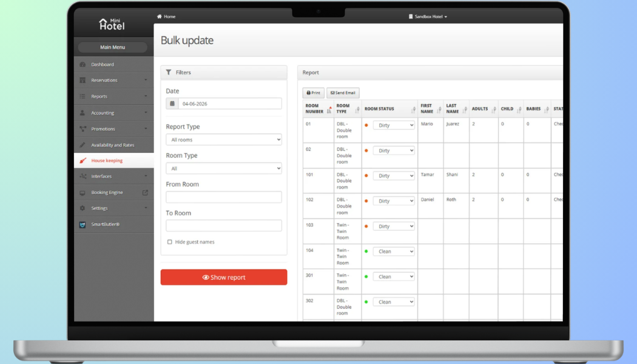Viewport: 637px width, 364px height.
Task: Click the Date input field
Action: 230,104
